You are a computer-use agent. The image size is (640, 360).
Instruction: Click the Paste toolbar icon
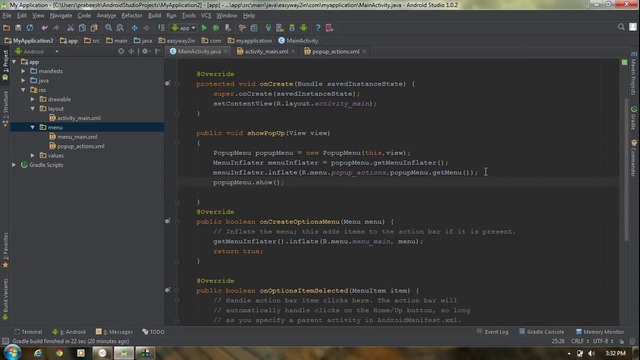[94, 28]
